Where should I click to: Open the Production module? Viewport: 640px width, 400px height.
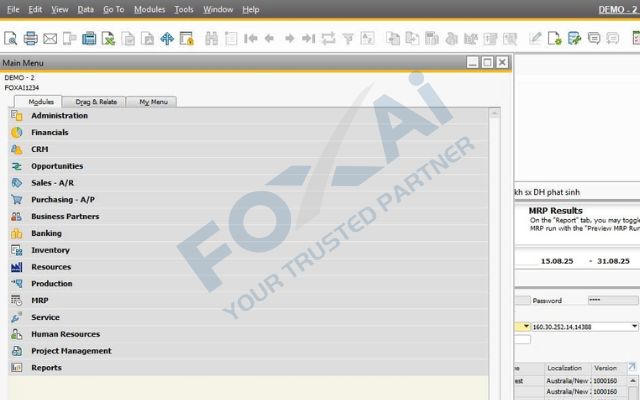tap(248, 284)
